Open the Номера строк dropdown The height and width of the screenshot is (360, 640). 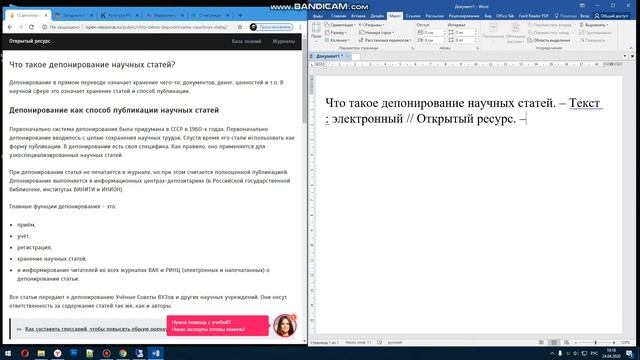[376, 33]
